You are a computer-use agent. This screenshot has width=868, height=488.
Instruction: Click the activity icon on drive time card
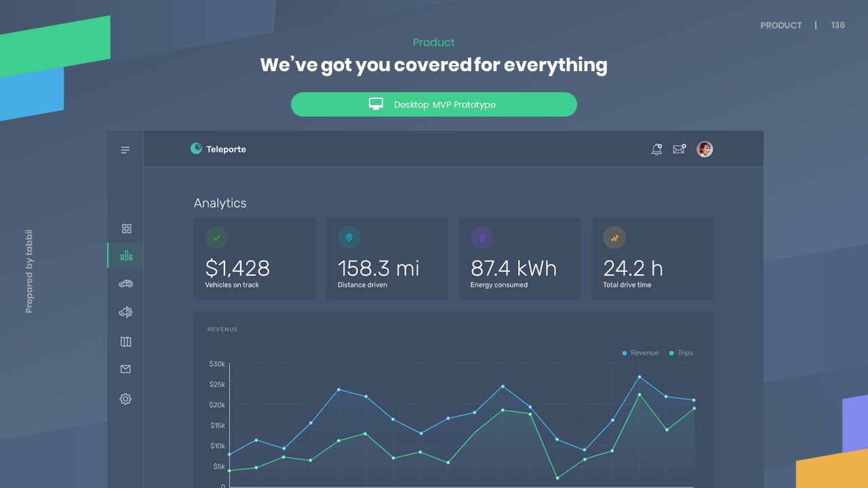click(614, 238)
